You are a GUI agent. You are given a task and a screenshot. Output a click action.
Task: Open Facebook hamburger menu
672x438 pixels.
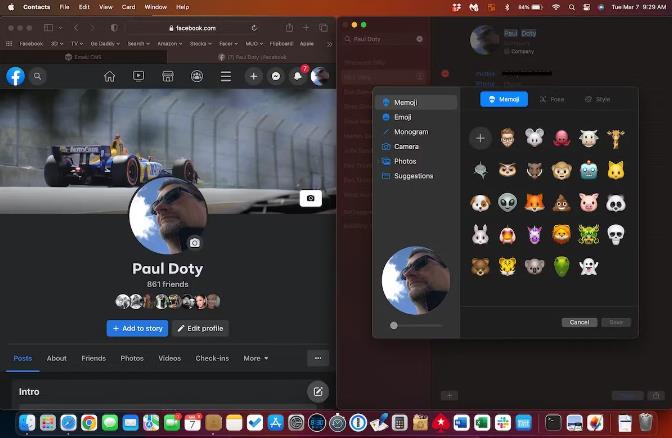pos(226,76)
